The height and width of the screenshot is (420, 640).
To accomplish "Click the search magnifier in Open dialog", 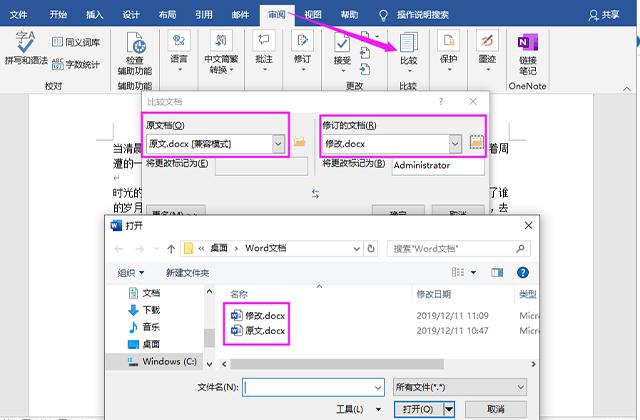I will click(x=520, y=249).
